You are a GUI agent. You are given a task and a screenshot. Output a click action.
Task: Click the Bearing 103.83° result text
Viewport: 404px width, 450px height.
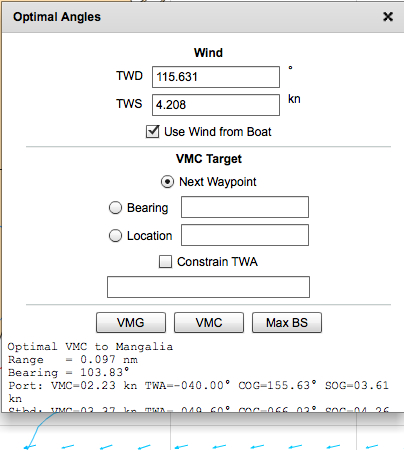pos(68,372)
